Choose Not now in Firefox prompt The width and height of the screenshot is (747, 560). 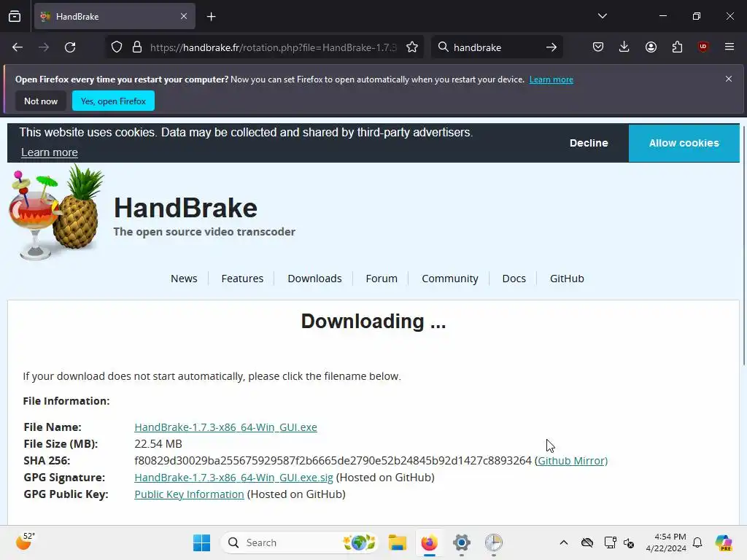pos(41,101)
